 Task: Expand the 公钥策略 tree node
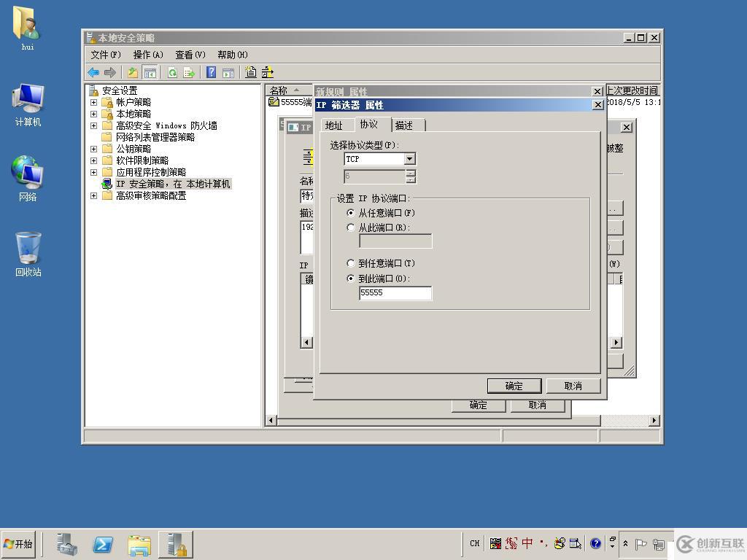tap(93, 149)
